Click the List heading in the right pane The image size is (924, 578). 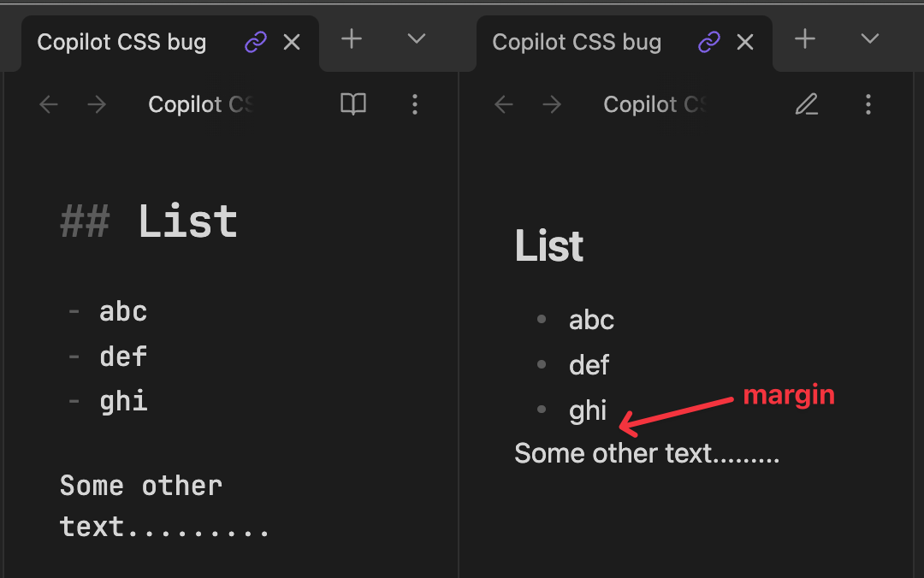(x=548, y=246)
